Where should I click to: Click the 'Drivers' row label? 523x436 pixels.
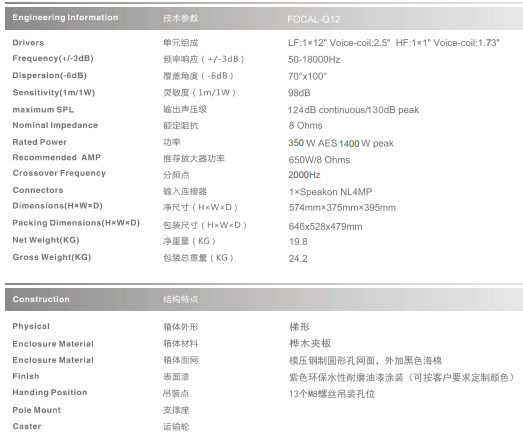[28, 43]
